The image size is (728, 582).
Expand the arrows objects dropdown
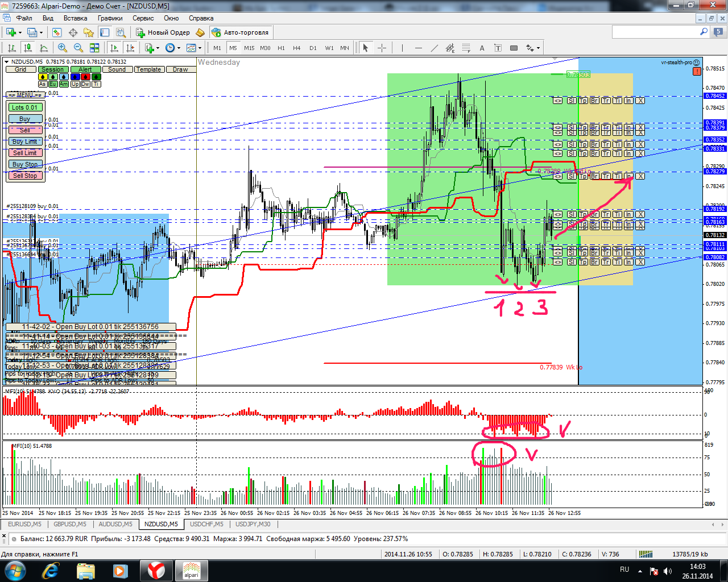click(x=537, y=48)
